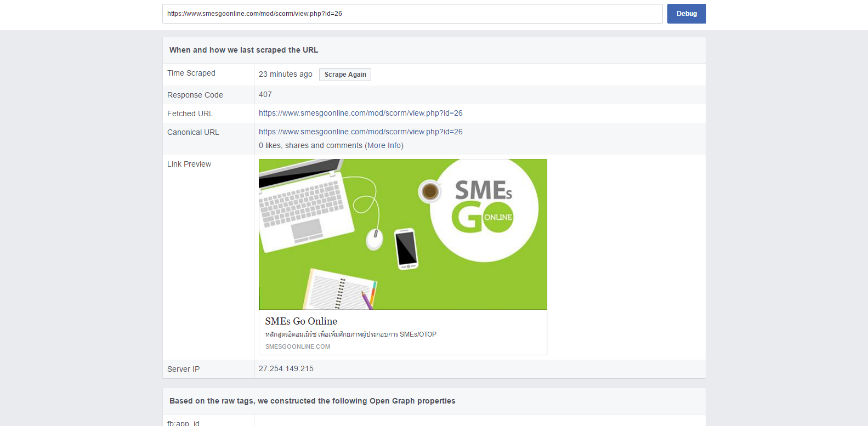The image size is (868, 426).
Task: Click the Canonical URL label
Action: pyautogui.click(x=193, y=132)
